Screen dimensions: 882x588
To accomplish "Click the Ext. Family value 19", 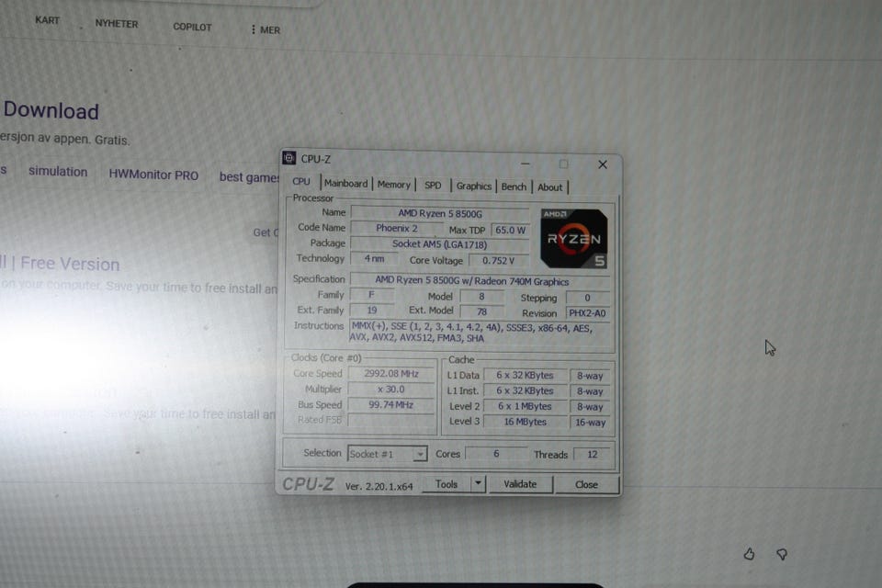I will (x=372, y=310).
